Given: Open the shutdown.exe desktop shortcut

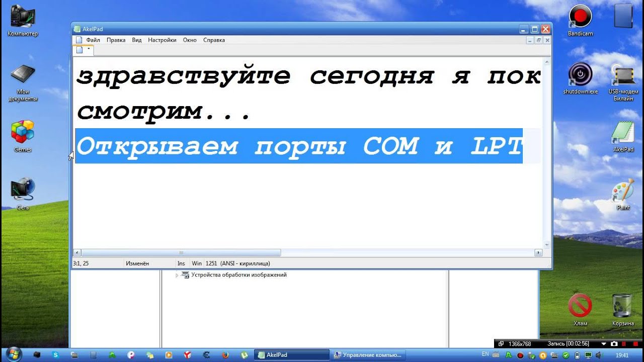Looking at the screenshot, I should point(580,78).
